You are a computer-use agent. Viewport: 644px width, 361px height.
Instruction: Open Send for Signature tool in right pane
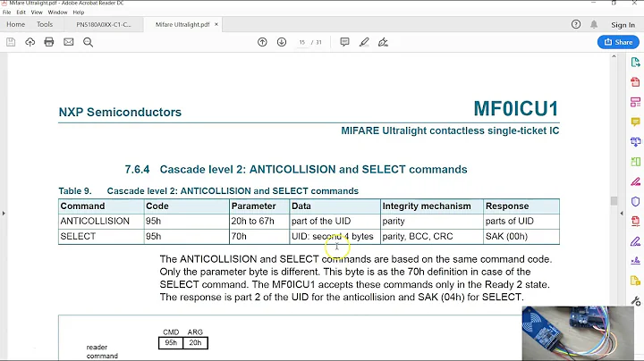pos(635,261)
